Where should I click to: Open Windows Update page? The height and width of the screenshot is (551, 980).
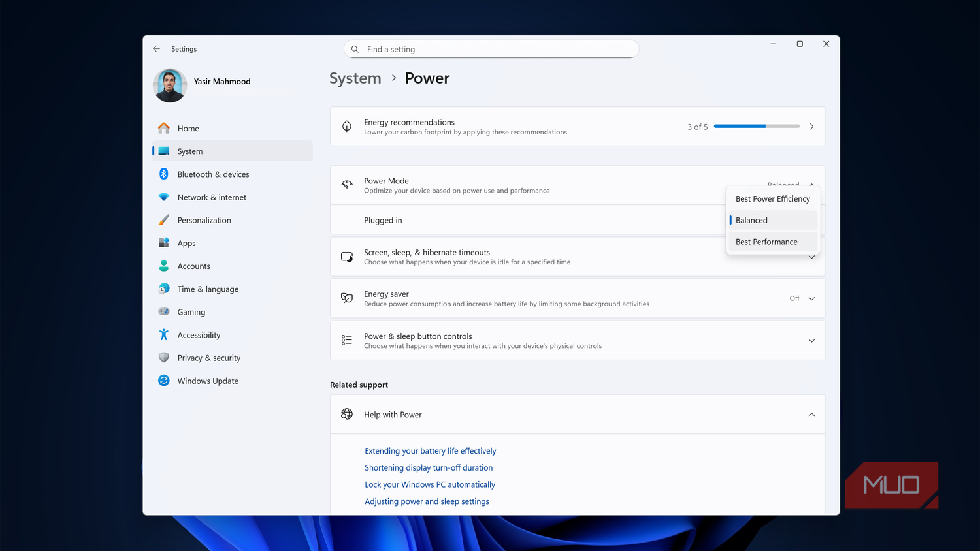(x=233, y=381)
